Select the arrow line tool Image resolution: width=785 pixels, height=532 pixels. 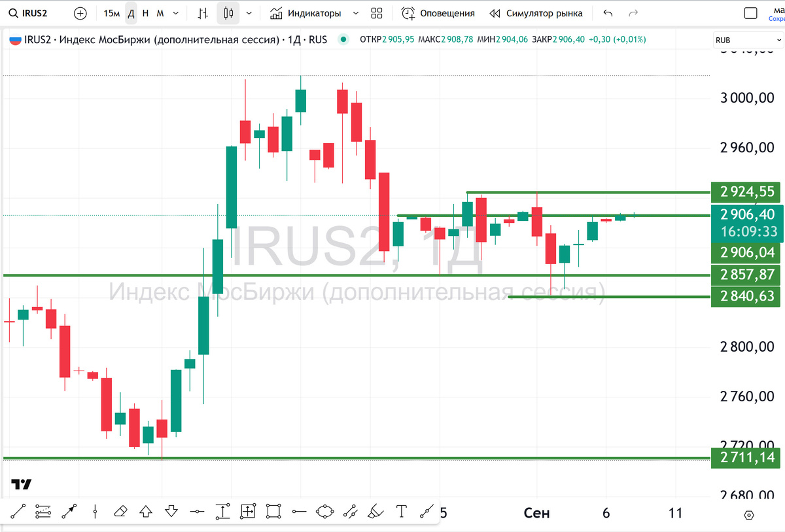click(x=69, y=511)
